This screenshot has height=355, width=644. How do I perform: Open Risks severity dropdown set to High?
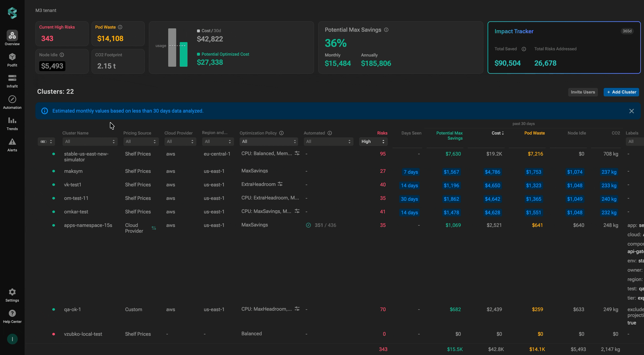tap(373, 142)
